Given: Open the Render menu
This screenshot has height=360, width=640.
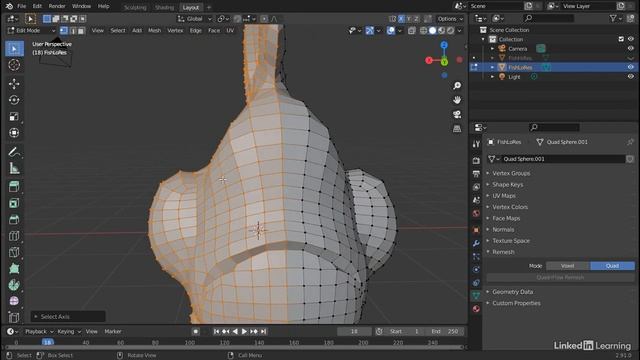Looking at the screenshot, I should [x=57, y=6].
